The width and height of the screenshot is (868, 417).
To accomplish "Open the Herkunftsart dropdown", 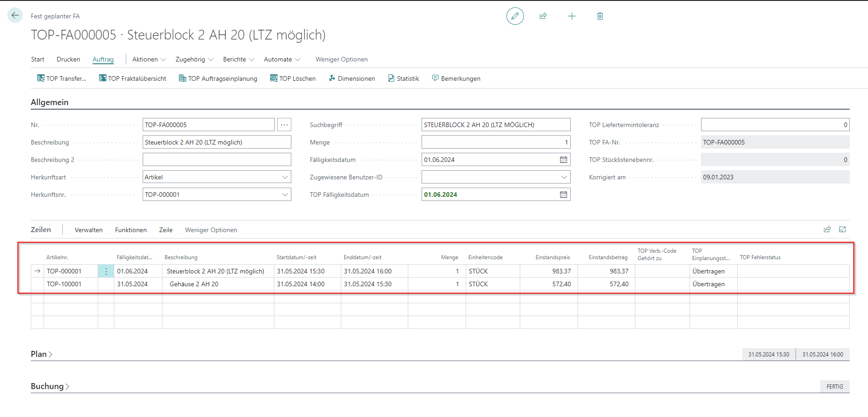I will 285,177.
